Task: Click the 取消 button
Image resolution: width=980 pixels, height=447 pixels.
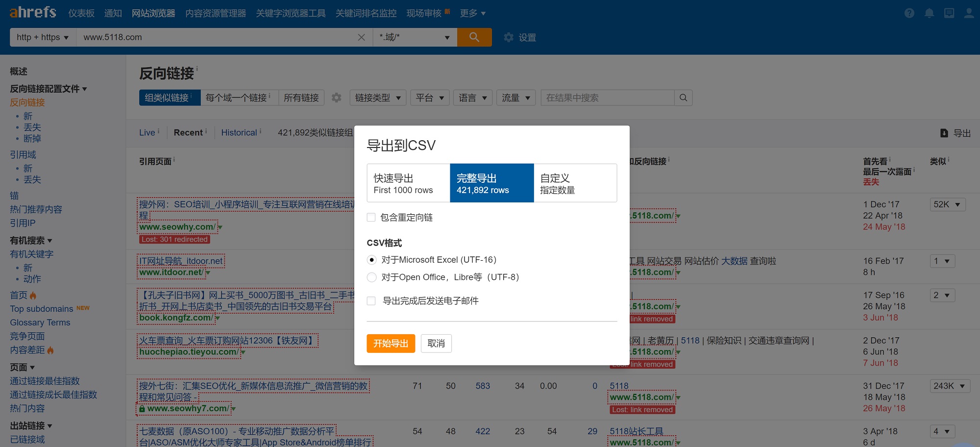Action: tap(436, 344)
